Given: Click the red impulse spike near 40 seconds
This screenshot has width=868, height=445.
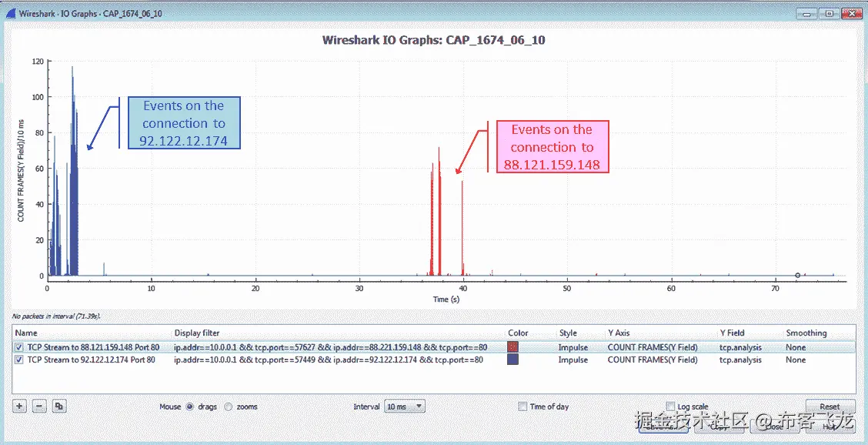Looking at the screenshot, I should click(462, 227).
